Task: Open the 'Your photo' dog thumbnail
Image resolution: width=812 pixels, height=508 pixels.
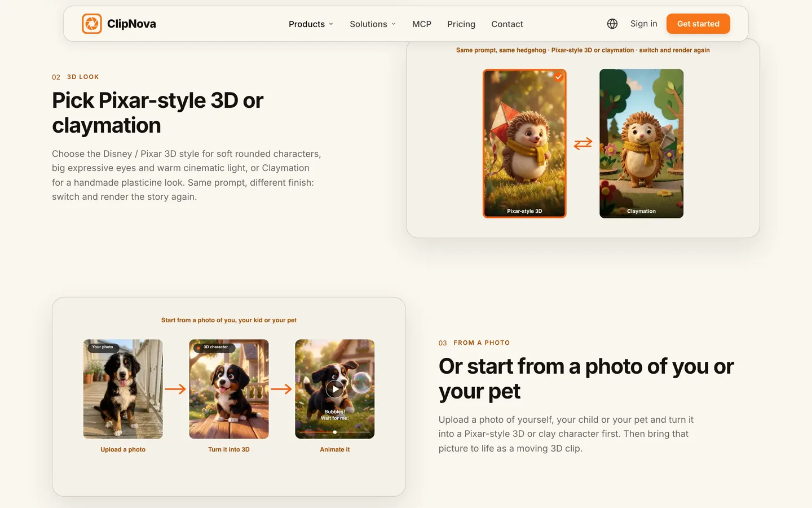Action: (x=123, y=389)
